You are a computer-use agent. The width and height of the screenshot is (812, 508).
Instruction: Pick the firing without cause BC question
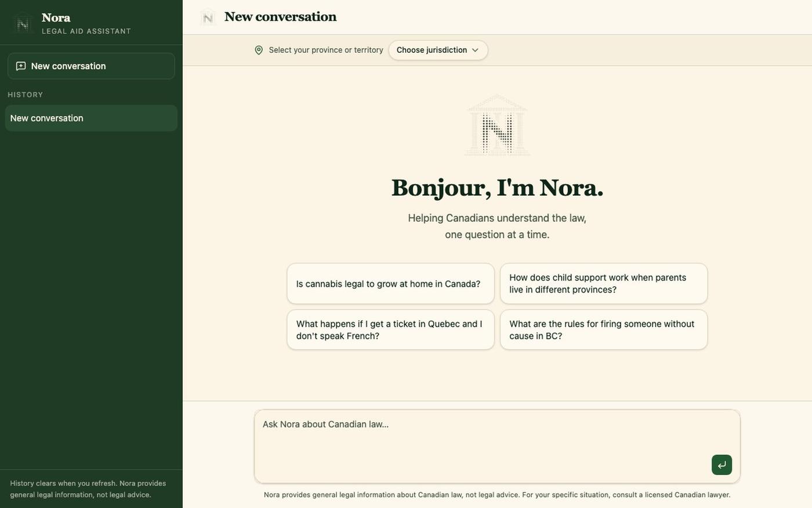point(604,330)
